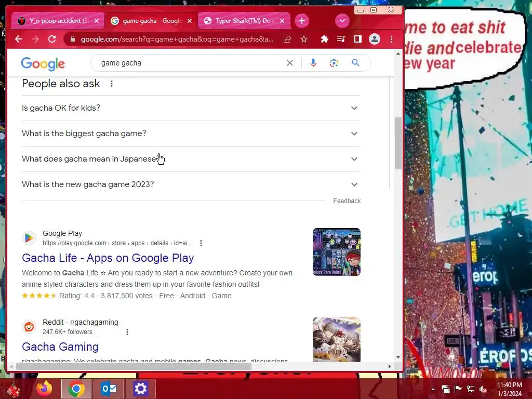Toggle the side panel icon

click(x=357, y=39)
